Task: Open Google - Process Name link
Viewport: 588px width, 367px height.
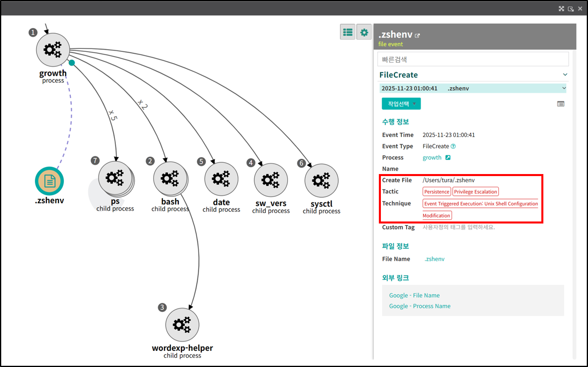Action: (x=419, y=306)
